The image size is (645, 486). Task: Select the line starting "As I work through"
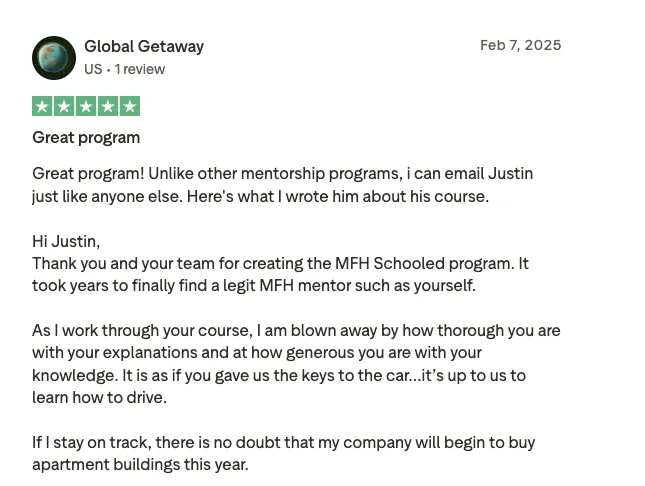(x=296, y=330)
